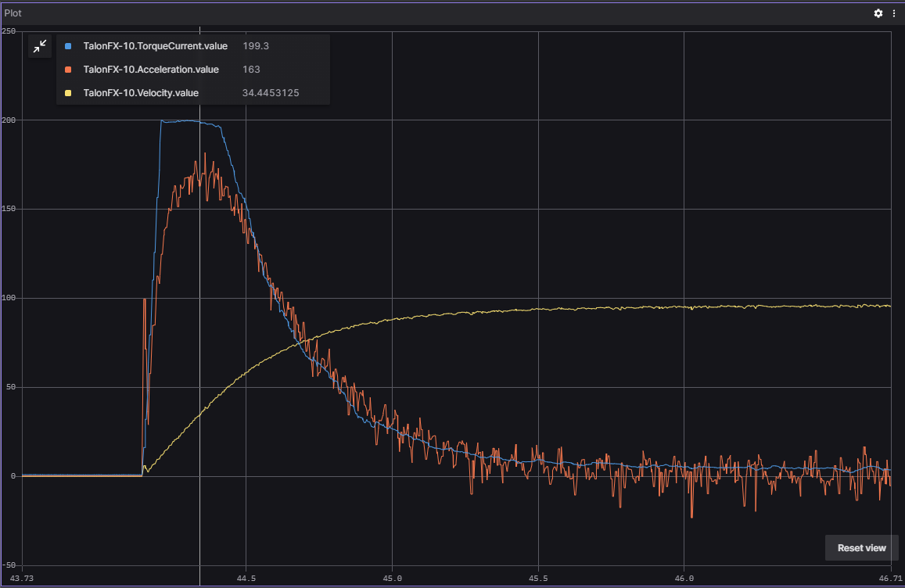
Task: Click the Reset view button
Action: point(861,547)
